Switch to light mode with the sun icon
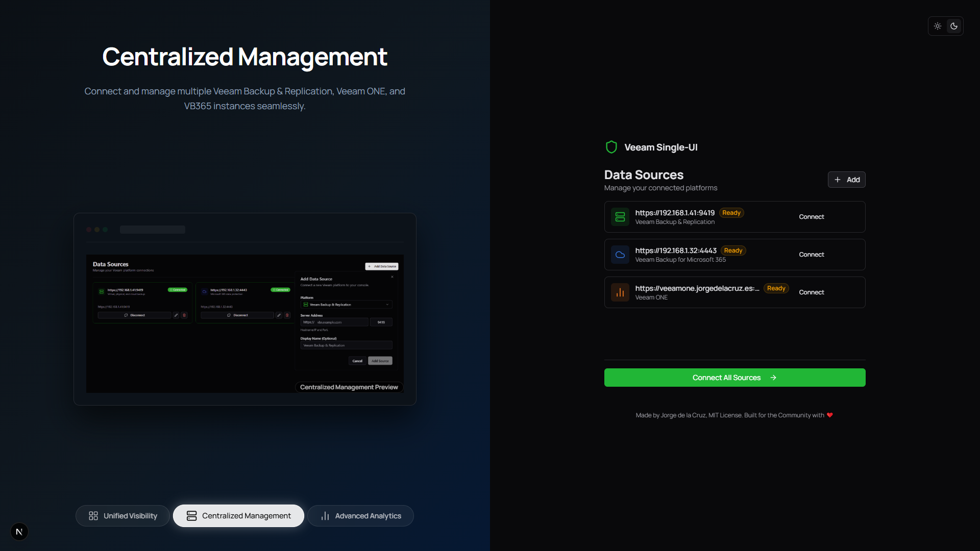This screenshot has width=980, height=551. (x=938, y=26)
